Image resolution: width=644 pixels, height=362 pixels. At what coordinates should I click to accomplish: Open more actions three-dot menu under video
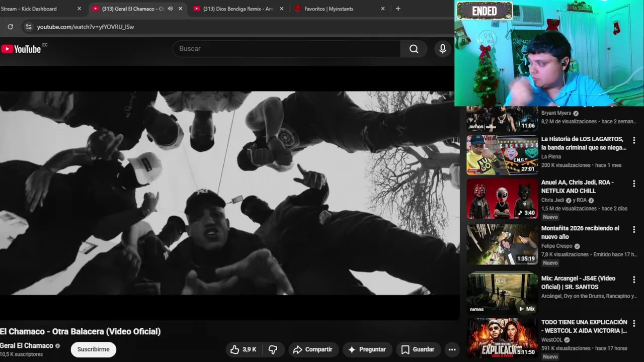tap(452, 349)
